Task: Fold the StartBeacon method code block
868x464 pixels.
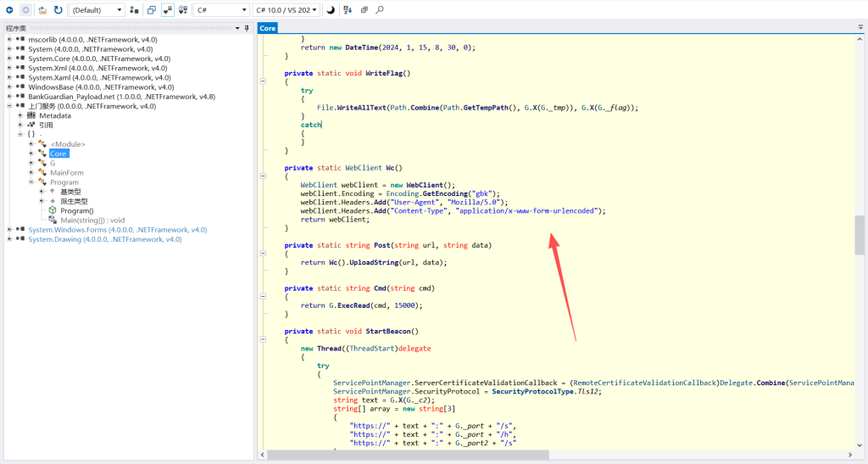Action: tap(264, 339)
